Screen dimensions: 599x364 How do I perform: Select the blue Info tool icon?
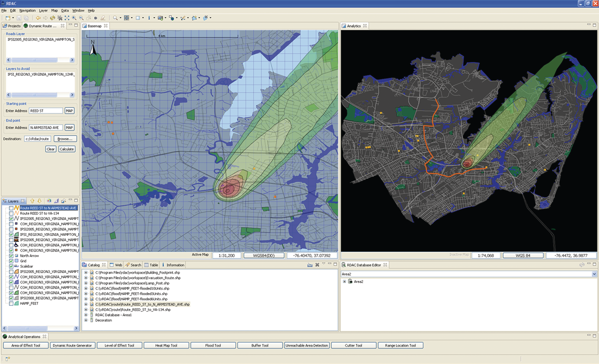(149, 18)
